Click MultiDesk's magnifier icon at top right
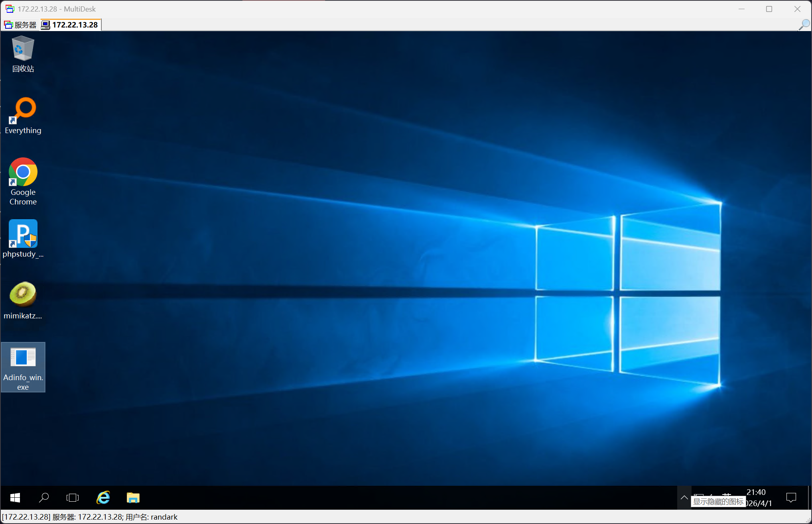Viewport: 812px width, 524px height. click(804, 25)
